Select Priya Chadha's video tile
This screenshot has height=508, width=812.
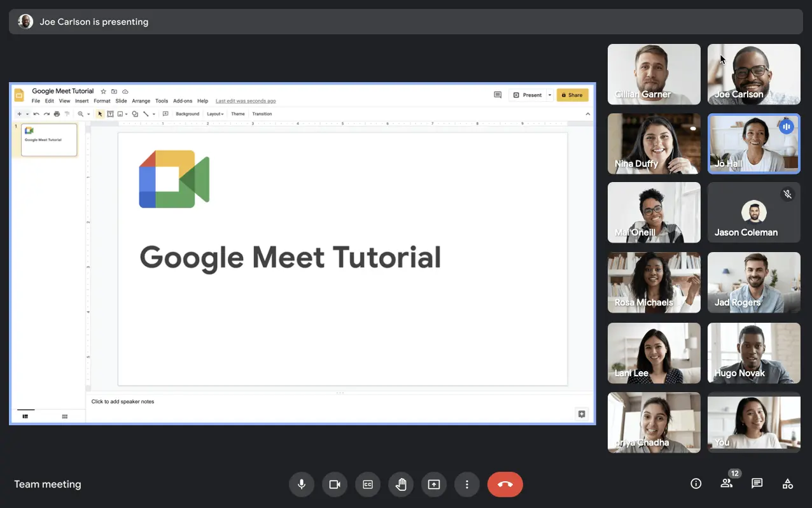(x=654, y=423)
